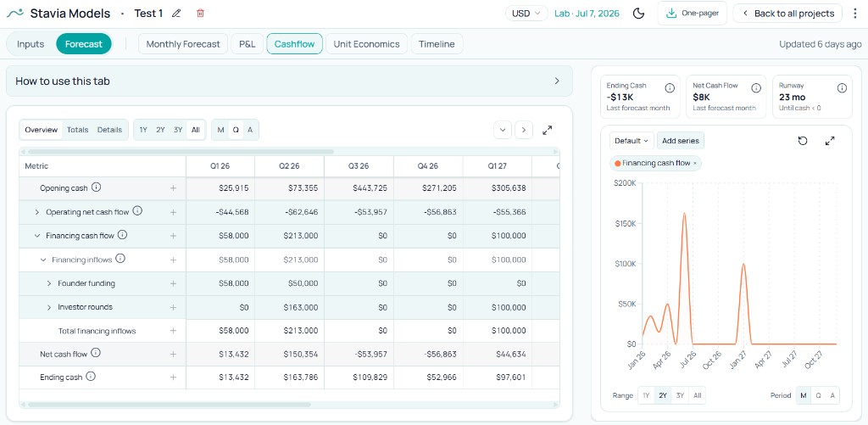Click the table collapse down-chevron button
Screen dimensions: 868x425
(x=503, y=131)
